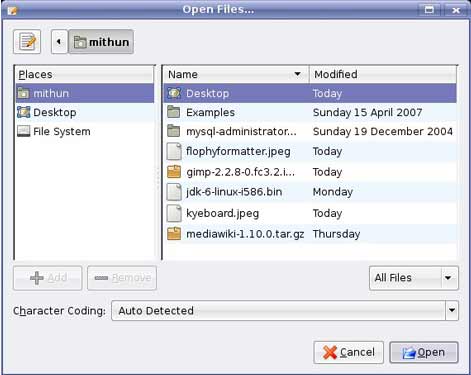
Task: Click the Open button
Action: pos(424,352)
